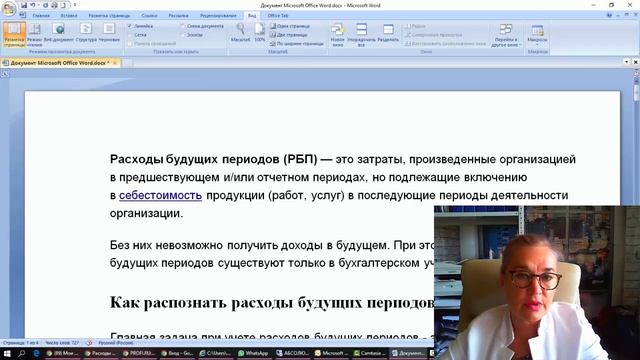Click page count in status bar
This screenshot has width=640, height=360.
[x=20, y=343]
